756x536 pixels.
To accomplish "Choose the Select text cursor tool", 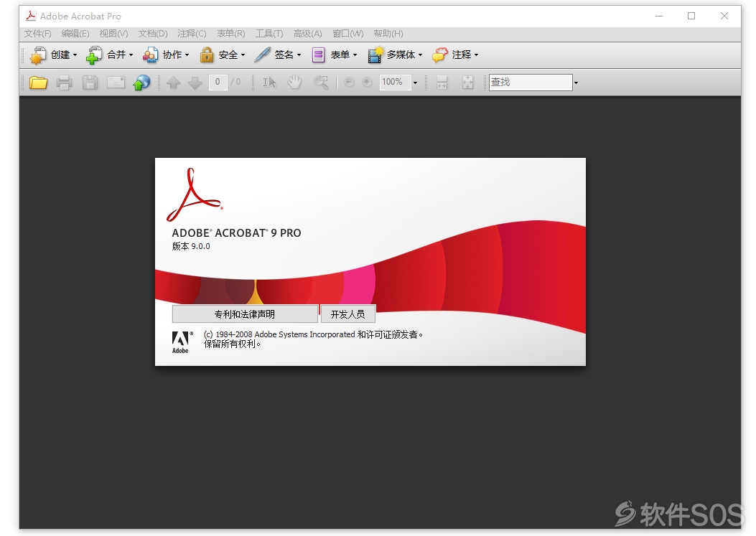I will tap(269, 83).
